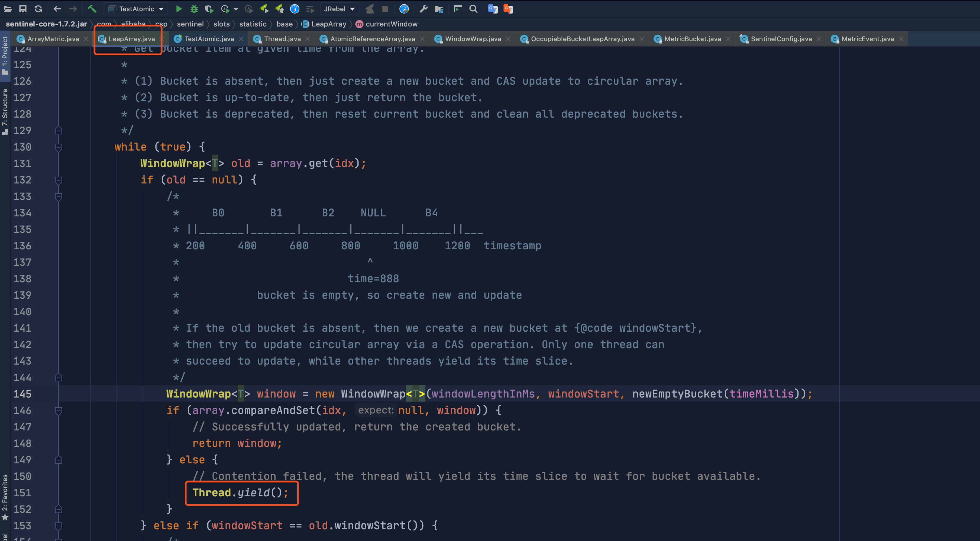Click the Open folder toolbar icon

pyautogui.click(x=8, y=9)
